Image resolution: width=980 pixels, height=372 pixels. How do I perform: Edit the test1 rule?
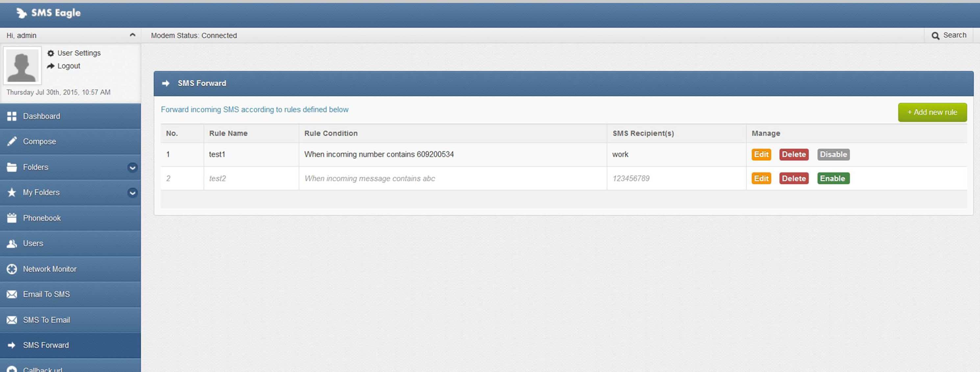click(761, 155)
